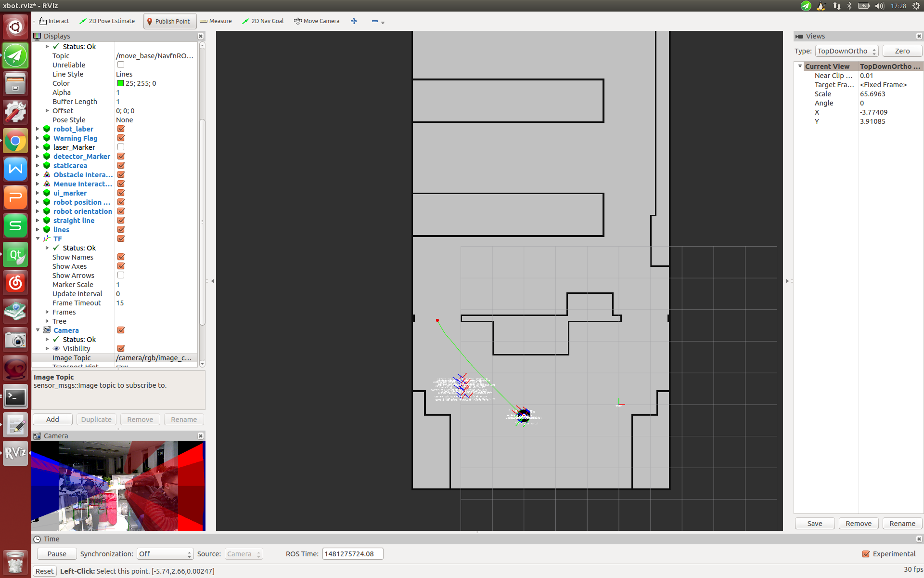This screenshot has height=578, width=924.
Task: Expand the Frames tree item
Action: coord(47,312)
